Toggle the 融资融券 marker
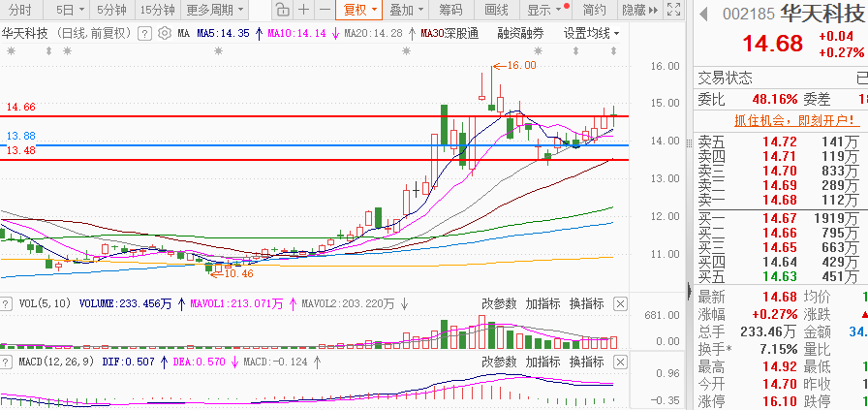This screenshot has height=410, width=868. click(x=520, y=34)
